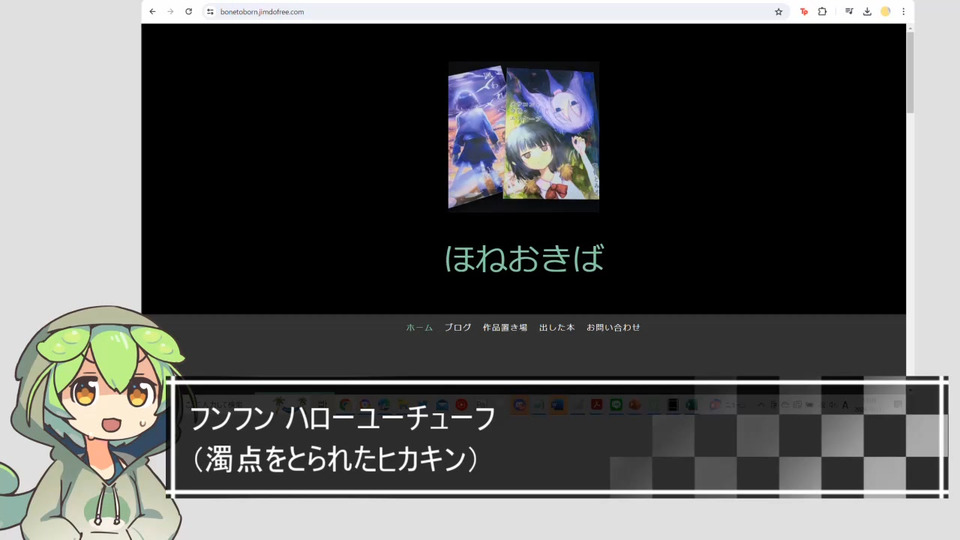
Task: Reload the page with the refresh icon
Action: [189, 12]
